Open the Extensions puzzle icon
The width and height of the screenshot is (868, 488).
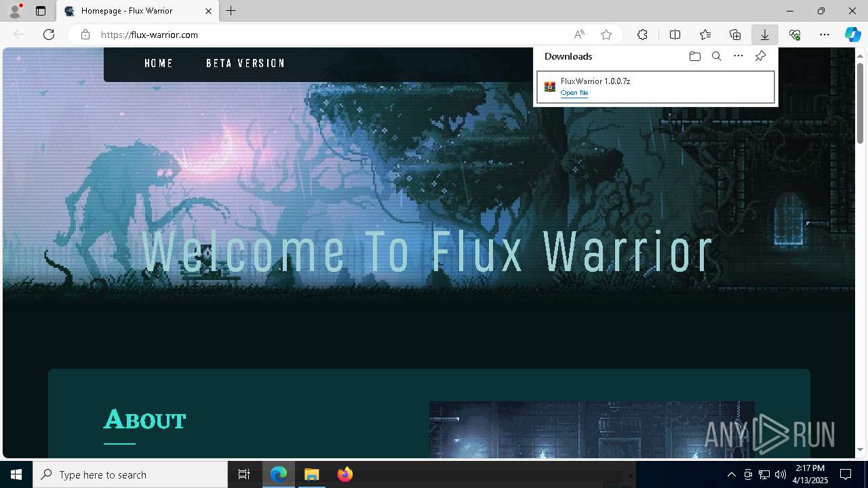[642, 35]
